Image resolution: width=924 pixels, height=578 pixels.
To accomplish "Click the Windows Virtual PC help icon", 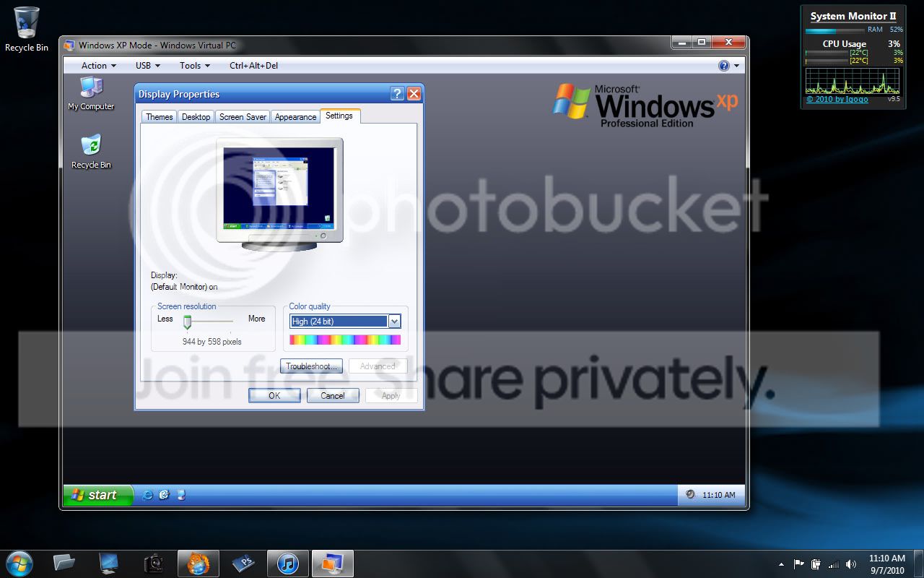I will pos(724,66).
